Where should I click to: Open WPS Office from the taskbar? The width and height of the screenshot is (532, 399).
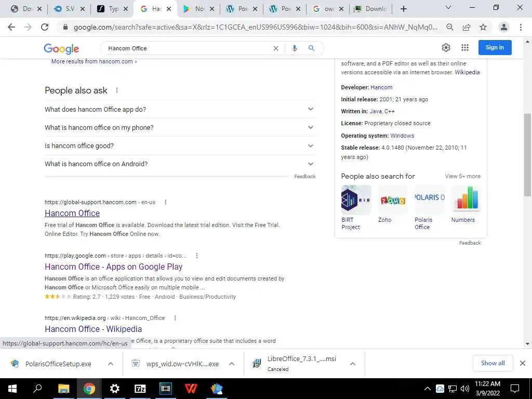(x=191, y=389)
